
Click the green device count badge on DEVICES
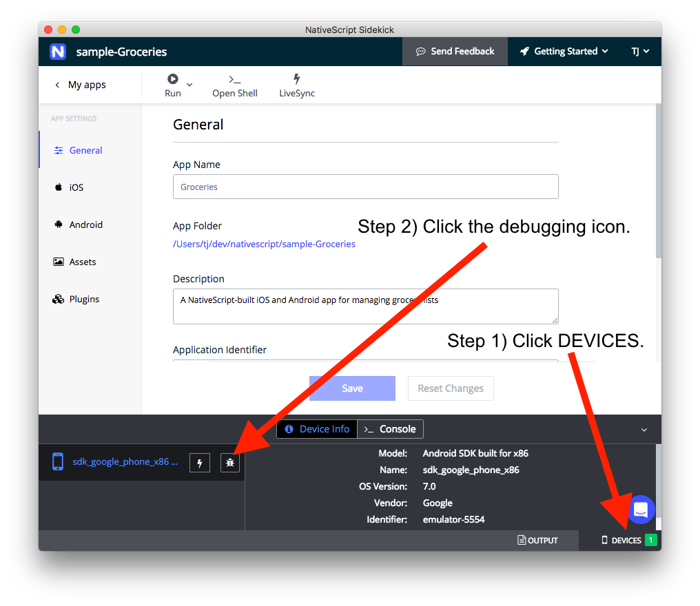point(650,540)
